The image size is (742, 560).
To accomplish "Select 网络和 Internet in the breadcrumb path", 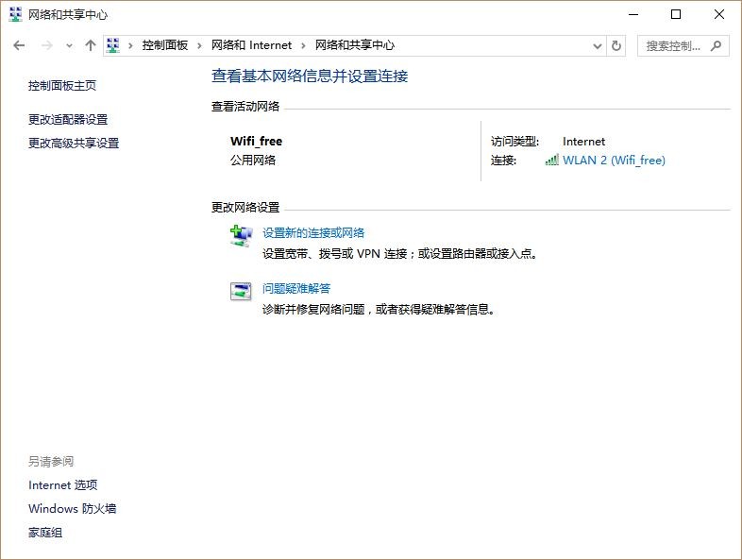I will point(251,45).
